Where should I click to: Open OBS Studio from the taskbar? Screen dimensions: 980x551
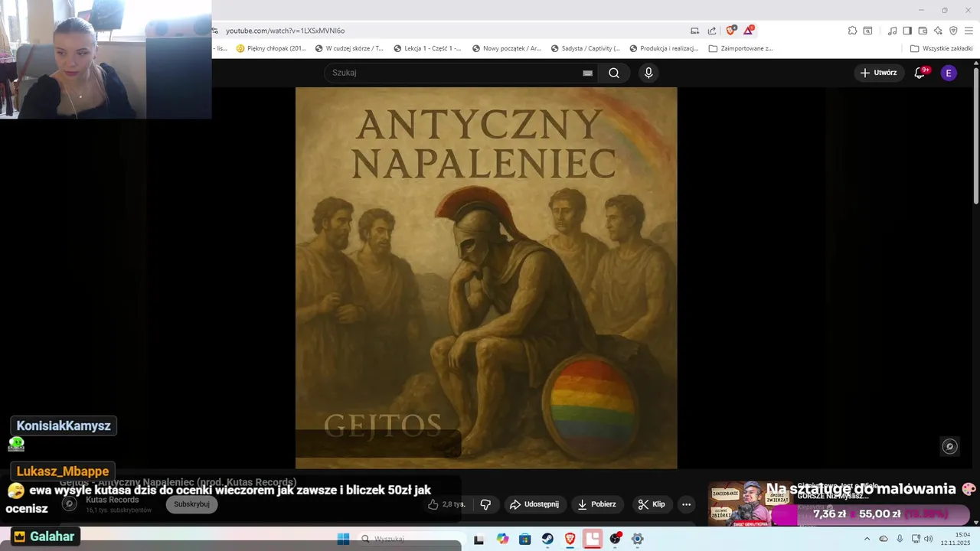615,539
